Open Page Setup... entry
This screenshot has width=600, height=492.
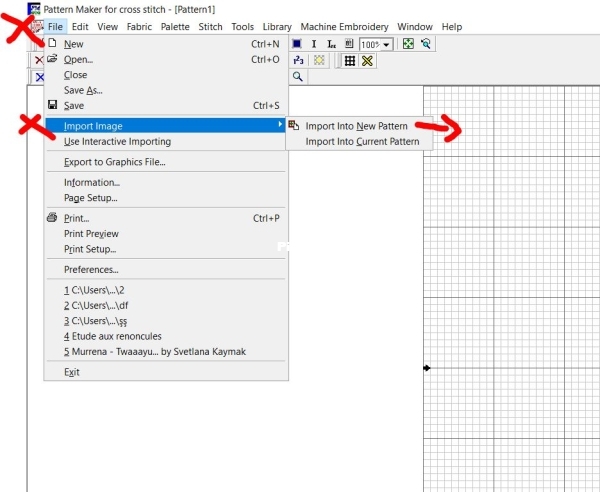click(166, 198)
